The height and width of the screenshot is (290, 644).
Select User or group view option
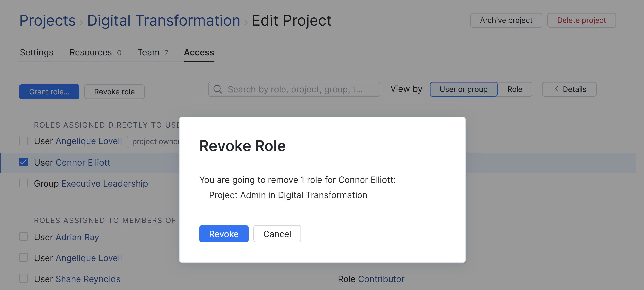(463, 89)
